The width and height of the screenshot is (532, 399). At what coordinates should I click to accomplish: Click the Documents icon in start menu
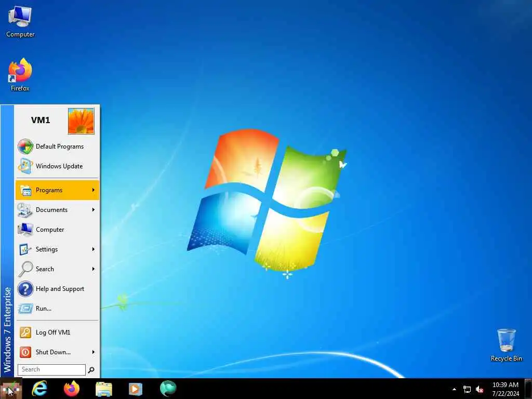pos(25,210)
